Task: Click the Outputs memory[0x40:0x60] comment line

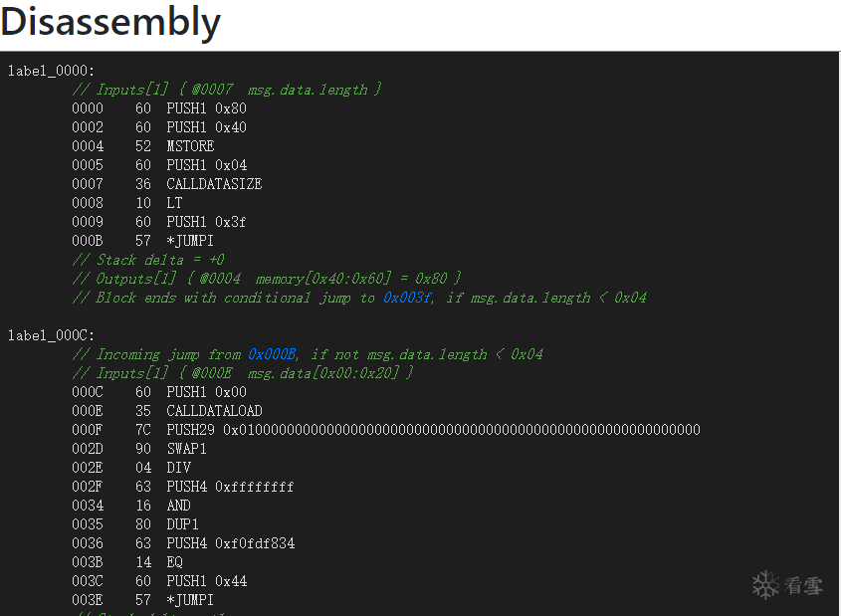Action: [x=267, y=279]
